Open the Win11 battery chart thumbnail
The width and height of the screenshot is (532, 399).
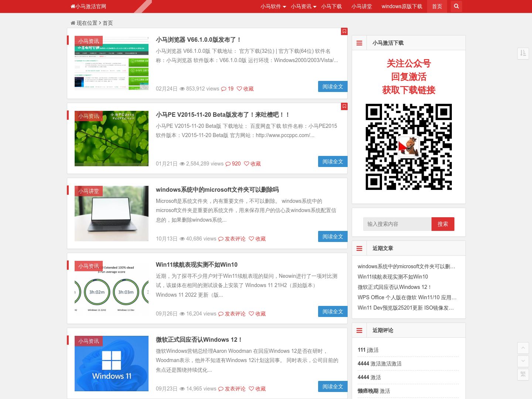coord(112,289)
